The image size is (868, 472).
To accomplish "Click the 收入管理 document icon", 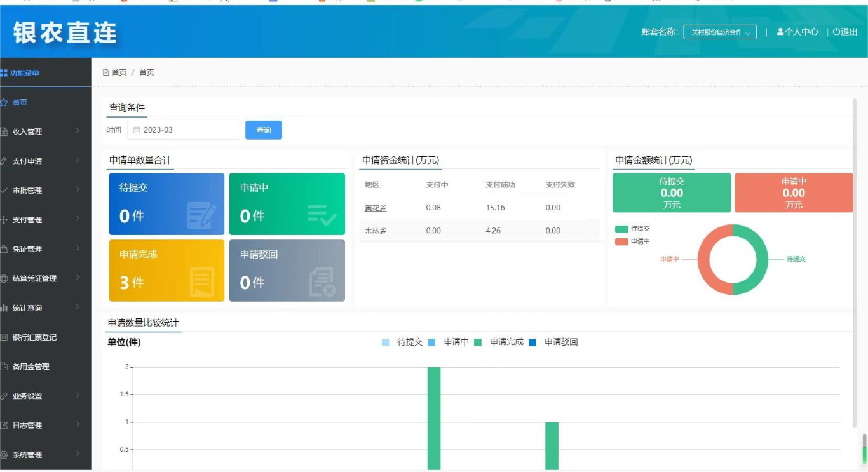I will tap(4, 131).
